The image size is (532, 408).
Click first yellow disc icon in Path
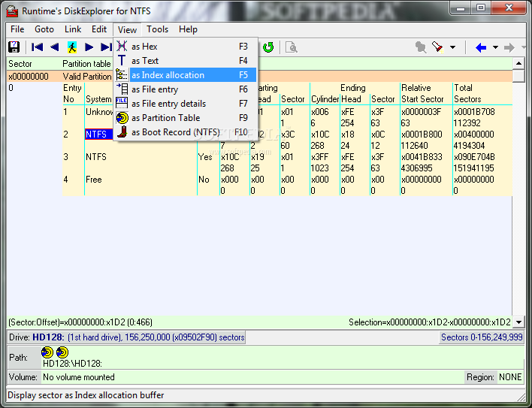[47, 352]
